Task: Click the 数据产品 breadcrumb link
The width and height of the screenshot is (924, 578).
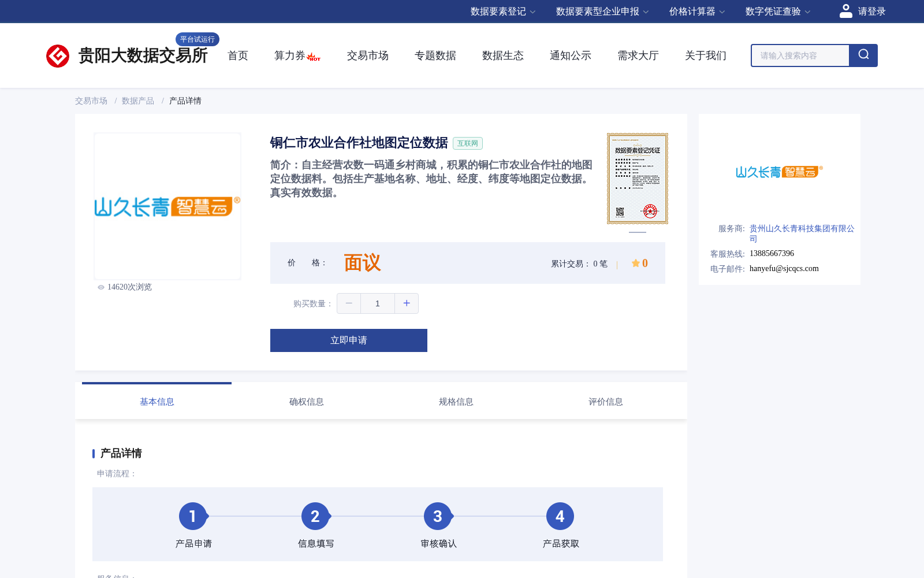Action: pyautogui.click(x=138, y=101)
